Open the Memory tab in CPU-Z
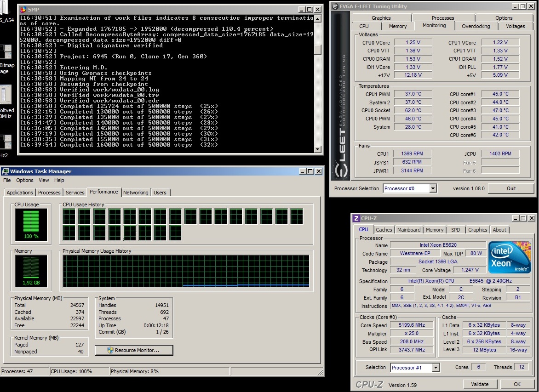 [x=435, y=230]
